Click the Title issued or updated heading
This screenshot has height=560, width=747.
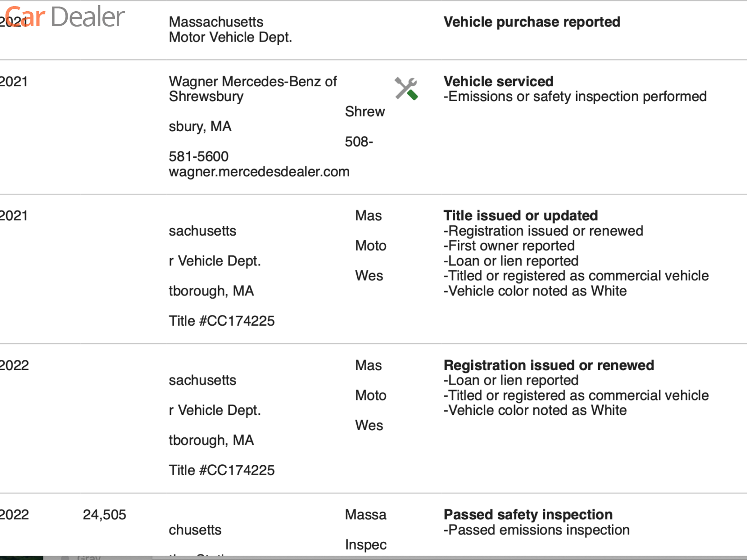521,216
